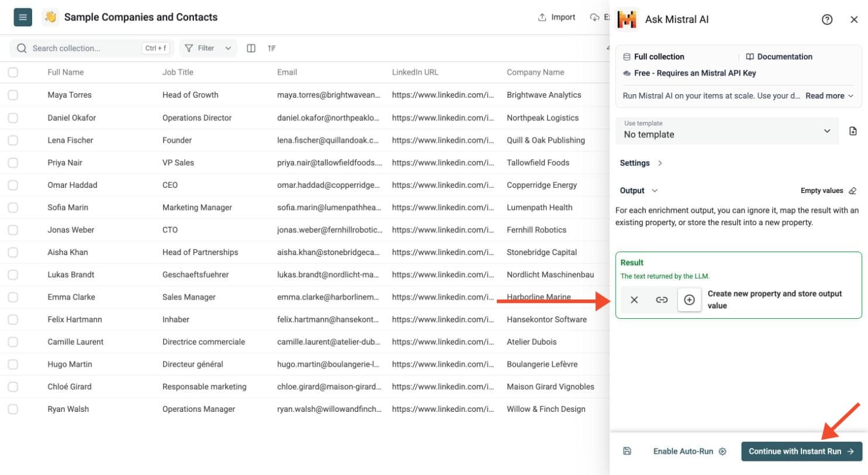The height and width of the screenshot is (475, 868).
Task: Click the Email column header
Action: 287,73
